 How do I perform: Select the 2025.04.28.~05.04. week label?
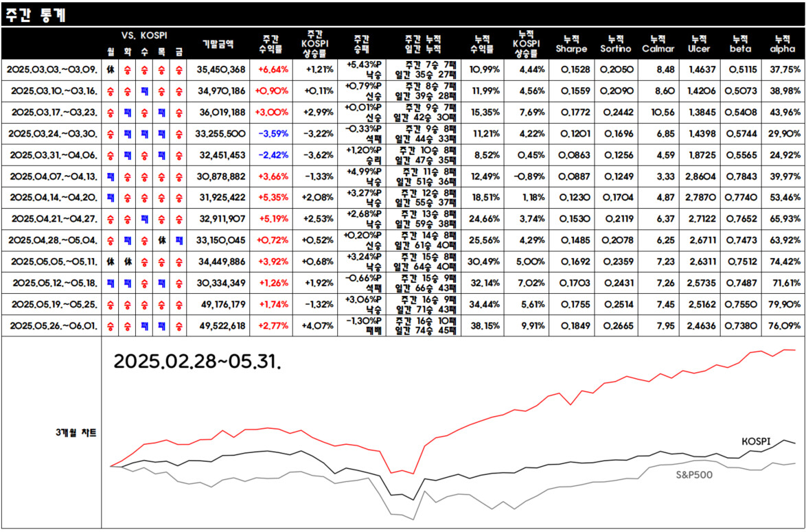pyautogui.click(x=51, y=240)
